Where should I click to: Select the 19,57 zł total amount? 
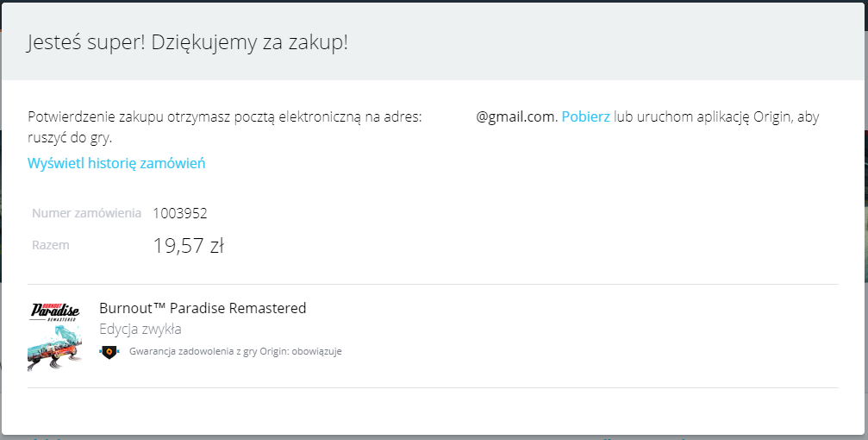point(188,246)
